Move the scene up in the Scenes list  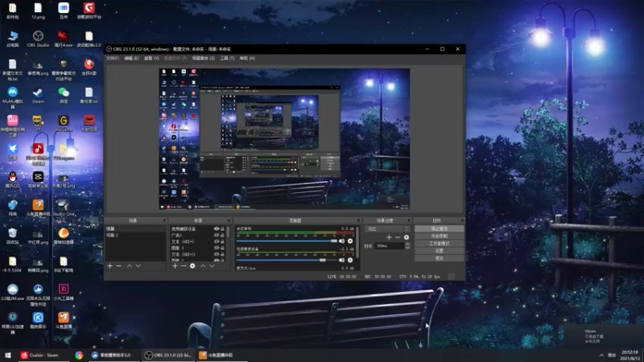coord(130,266)
